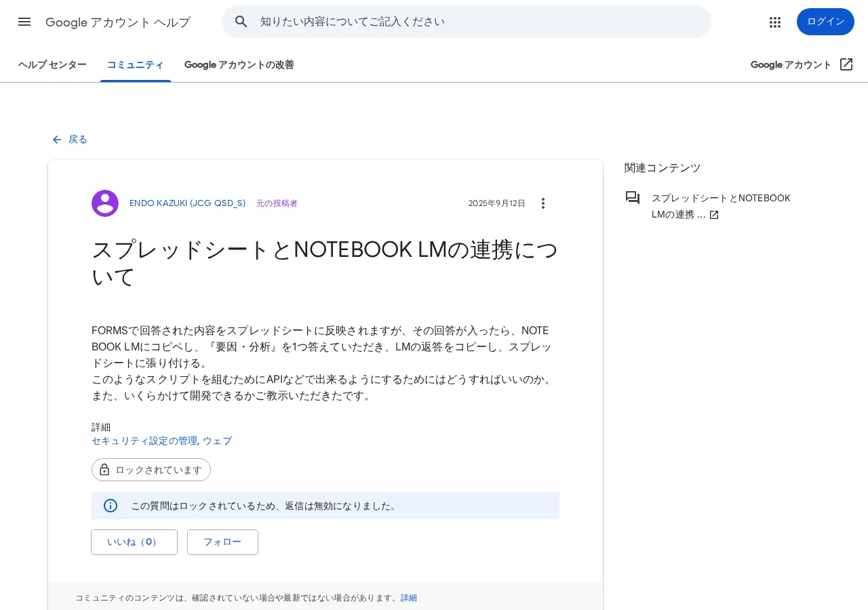The width and height of the screenshot is (868, 610).
Task: Click the この質問はロックされているため notice text
Action: (264, 506)
